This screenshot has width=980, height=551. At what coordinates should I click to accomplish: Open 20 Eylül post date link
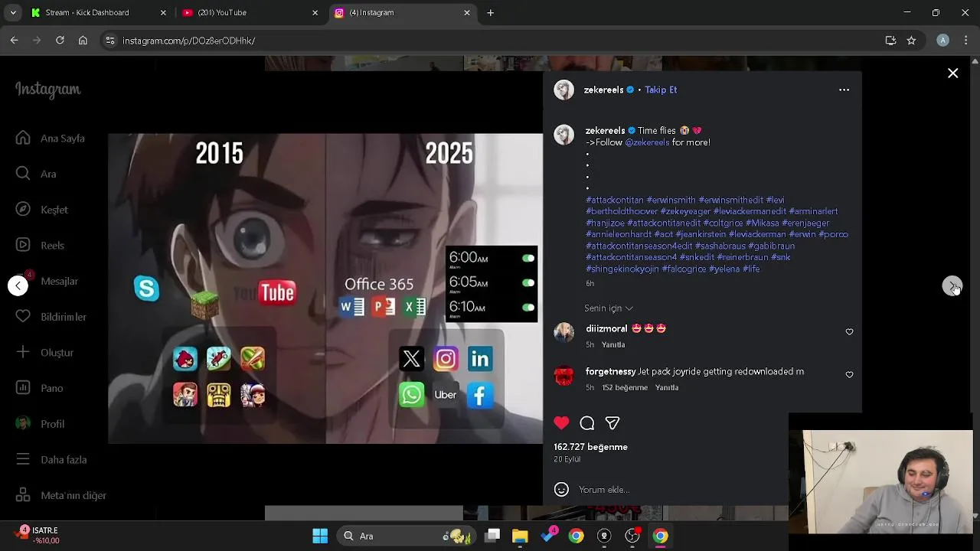567,459
